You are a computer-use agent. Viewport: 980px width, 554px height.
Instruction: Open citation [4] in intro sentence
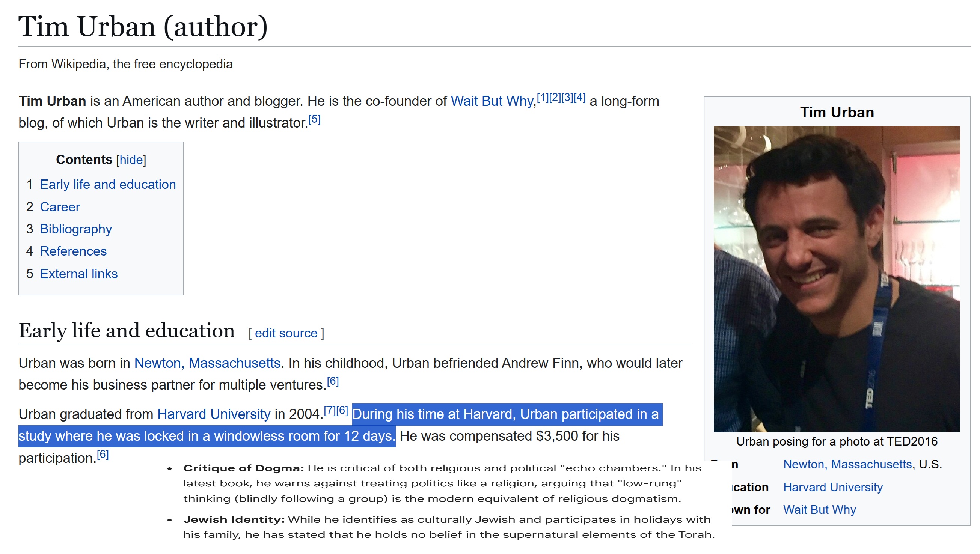click(579, 98)
